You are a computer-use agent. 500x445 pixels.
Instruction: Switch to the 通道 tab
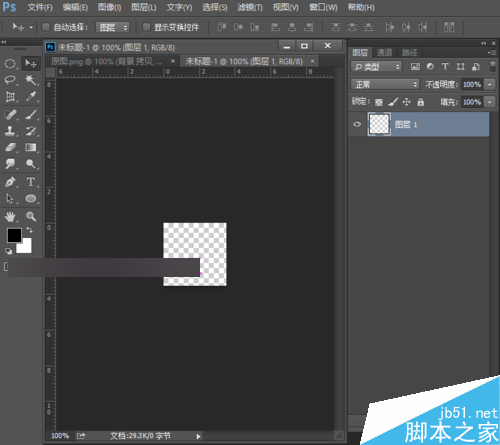click(x=384, y=52)
